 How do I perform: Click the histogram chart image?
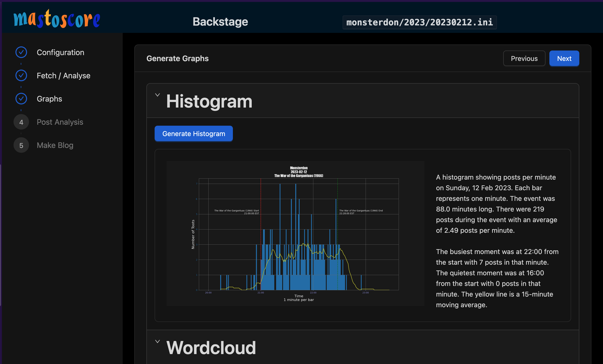pyautogui.click(x=295, y=233)
